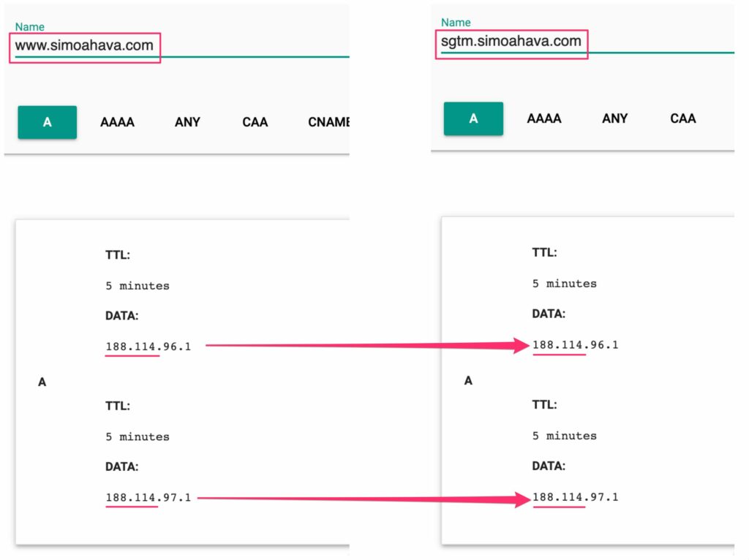This screenshot has width=749, height=560.
Task: Click the TTL value above 188.114.96.1 for www.simoahava.com
Action: pyautogui.click(x=137, y=286)
